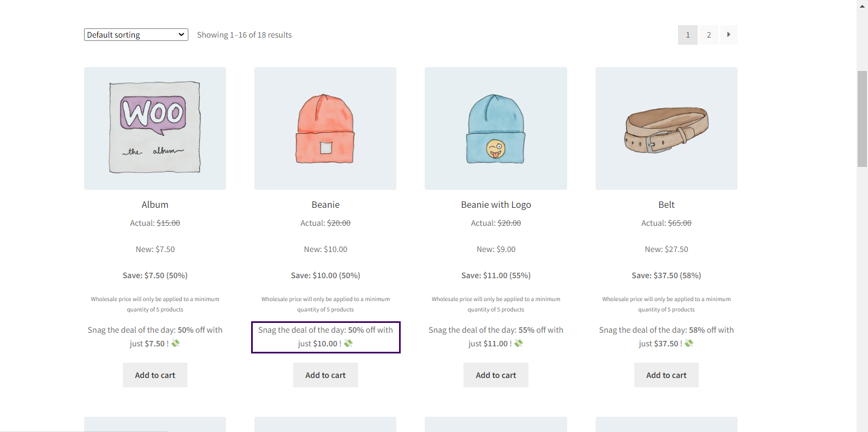Click money emoji icon under Belt deal
868x432 pixels.
pyautogui.click(x=689, y=343)
